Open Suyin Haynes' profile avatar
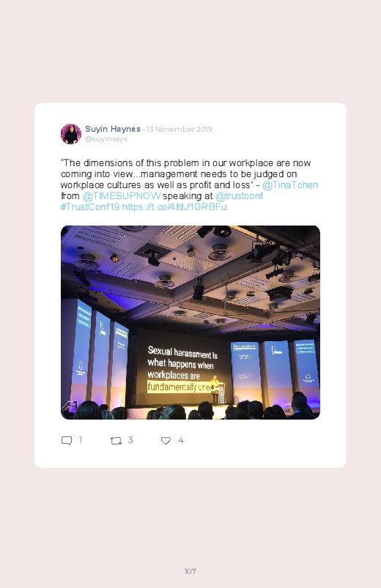The width and height of the screenshot is (381, 588). point(71,134)
